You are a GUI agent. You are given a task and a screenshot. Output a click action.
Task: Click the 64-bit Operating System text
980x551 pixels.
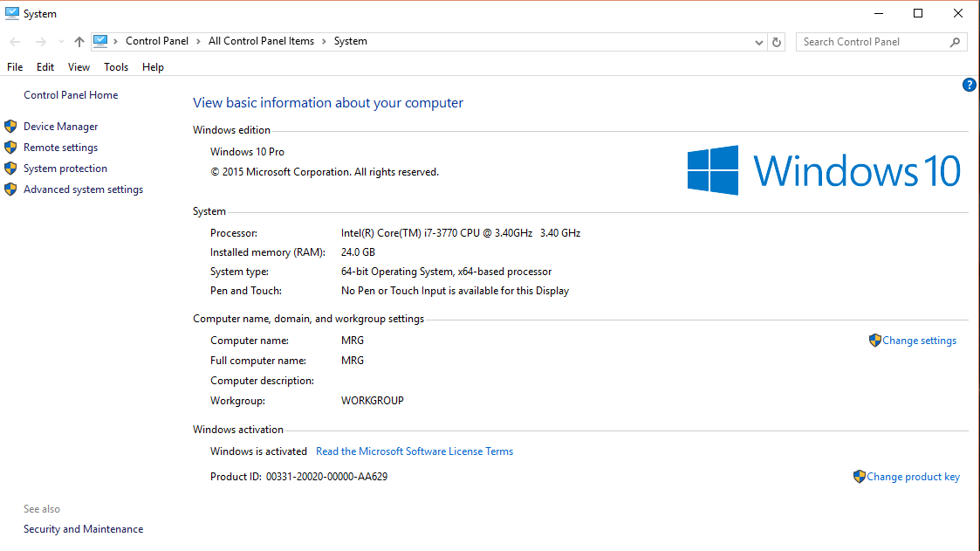pos(446,272)
